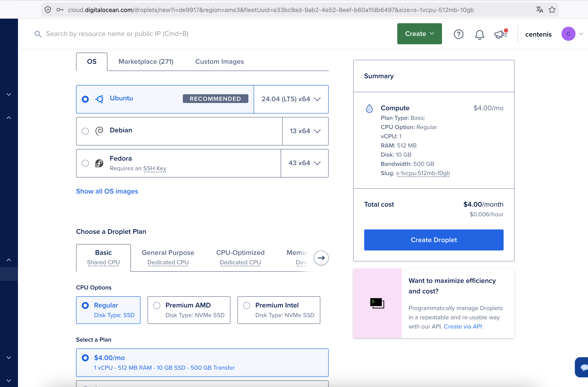
Task: Click the Compute droplet icon in Summary
Action: [x=369, y=108]
